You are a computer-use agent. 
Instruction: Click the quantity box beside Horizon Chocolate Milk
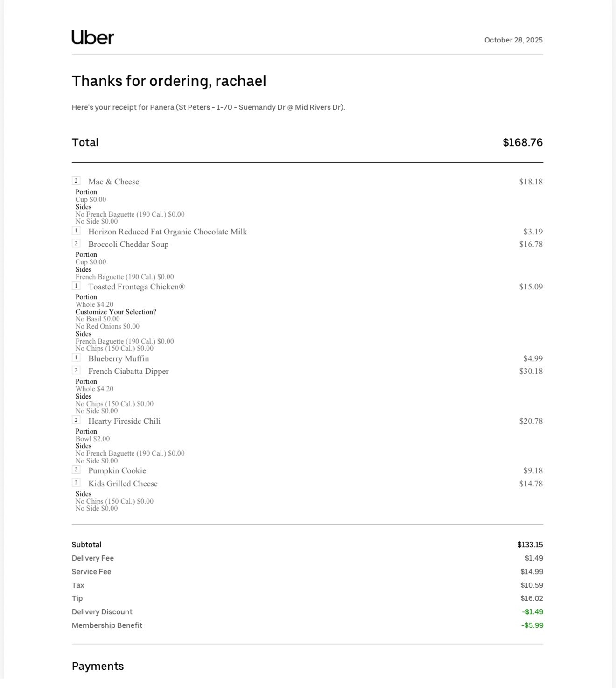[x=76, y=231]
